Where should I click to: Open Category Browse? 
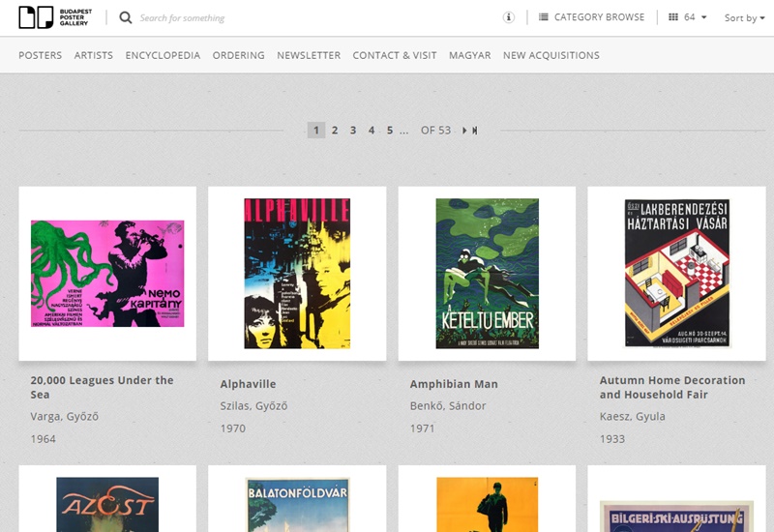click(x=591, y=17)
